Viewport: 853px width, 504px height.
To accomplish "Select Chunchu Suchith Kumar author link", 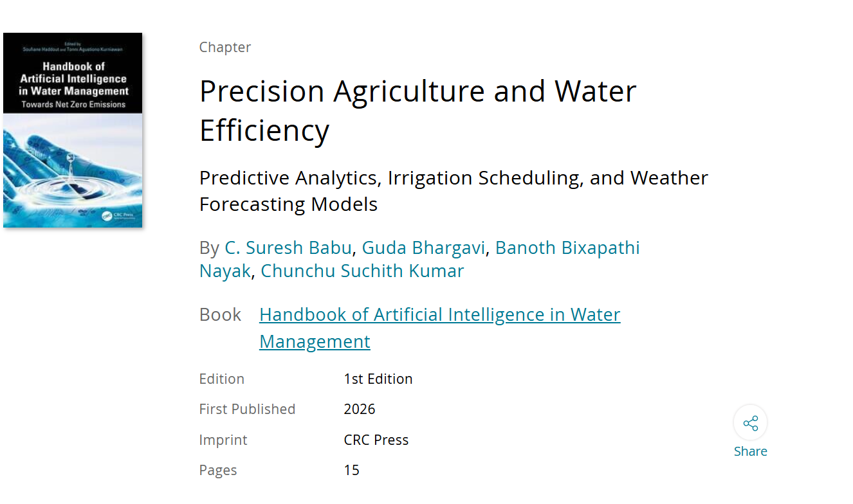I will coord(362,271).
